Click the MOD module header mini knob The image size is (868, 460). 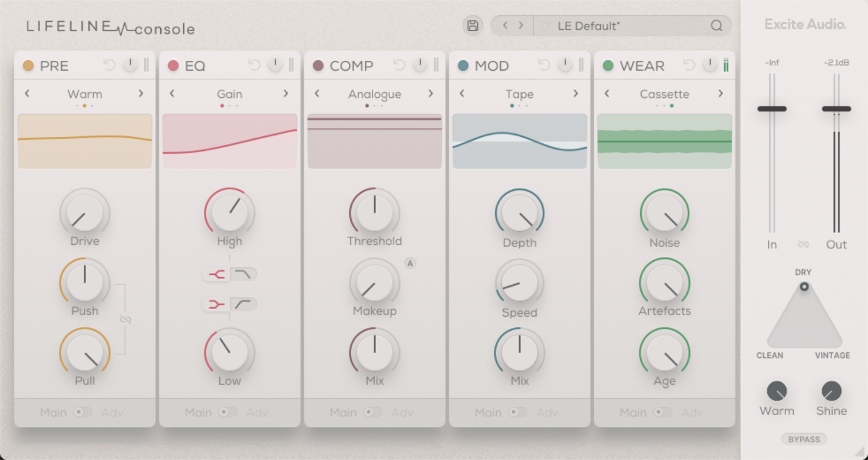click(565, 65)
